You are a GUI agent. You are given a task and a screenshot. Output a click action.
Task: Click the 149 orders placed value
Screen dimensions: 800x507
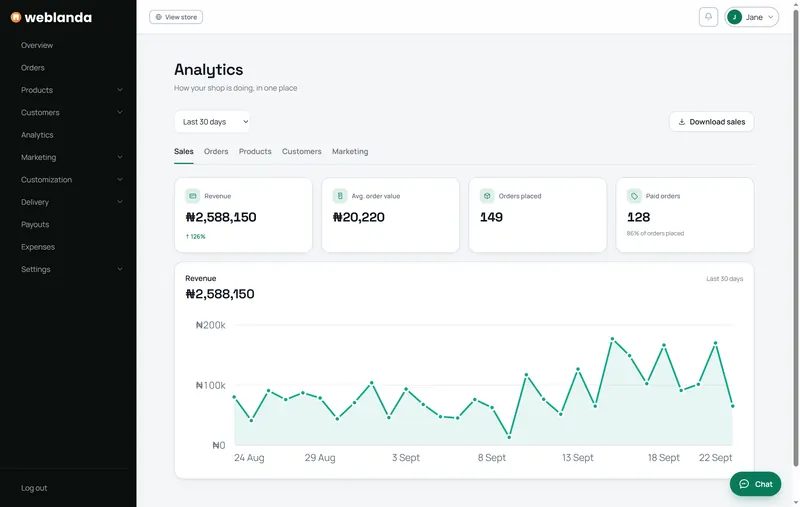point(491,217)
